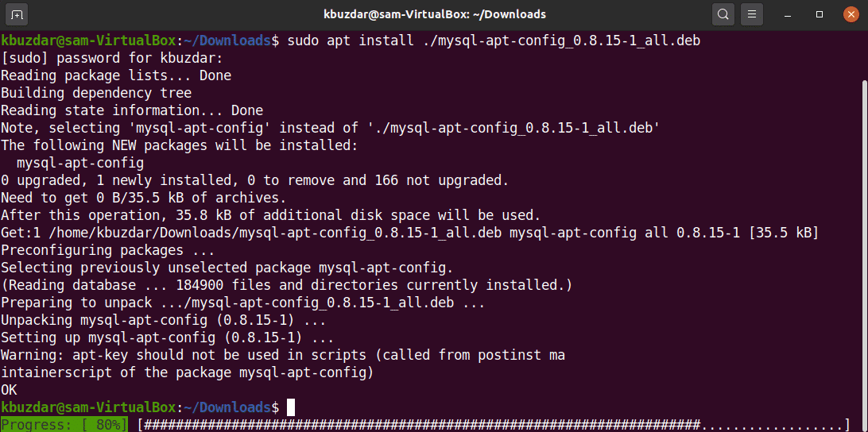Open a new terminal tab
The height and width of the screenshot is (432, 868).
[x=17, y=14]
